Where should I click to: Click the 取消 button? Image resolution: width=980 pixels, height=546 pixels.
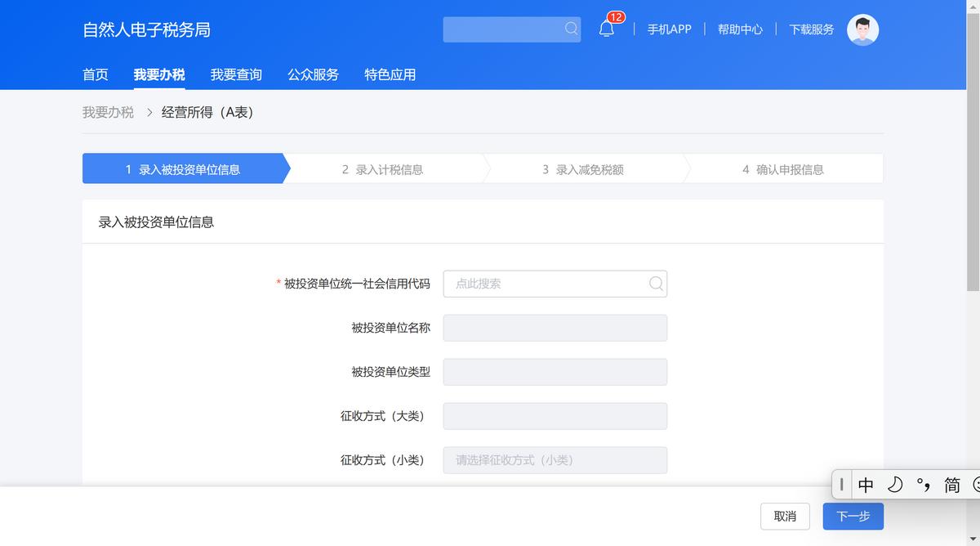click(784, 517)
